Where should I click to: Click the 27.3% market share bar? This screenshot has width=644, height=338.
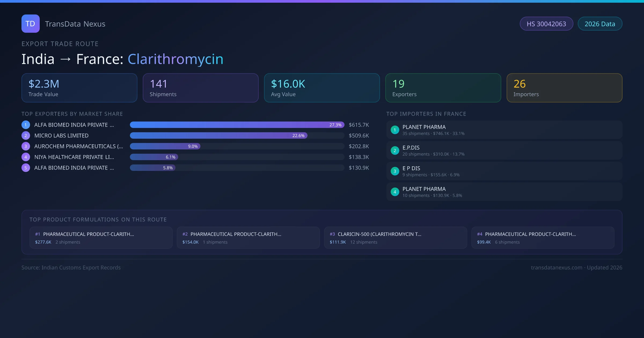coord(237,125)
